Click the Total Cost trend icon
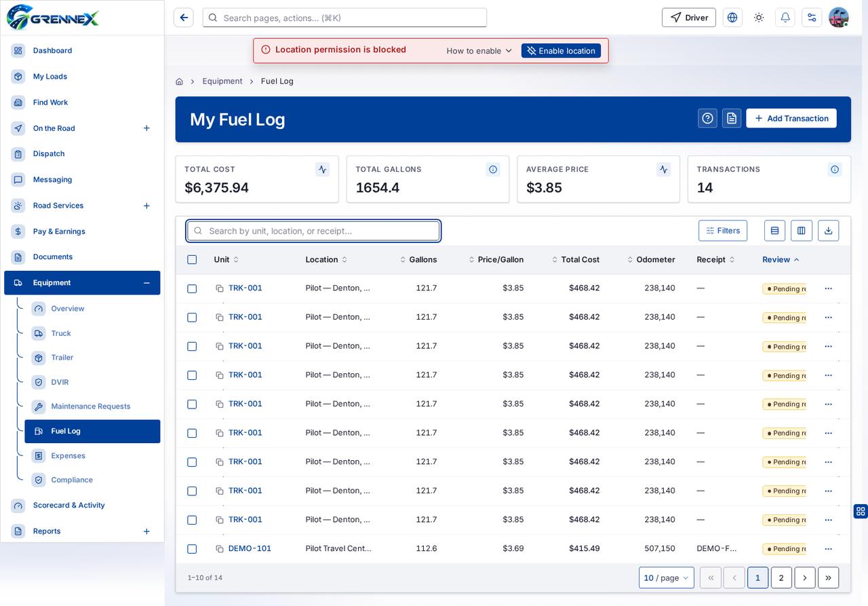The image size is (868, 606). pos(323,170)
